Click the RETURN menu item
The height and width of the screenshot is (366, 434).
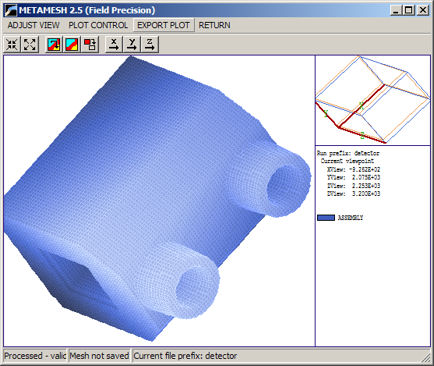214,25
